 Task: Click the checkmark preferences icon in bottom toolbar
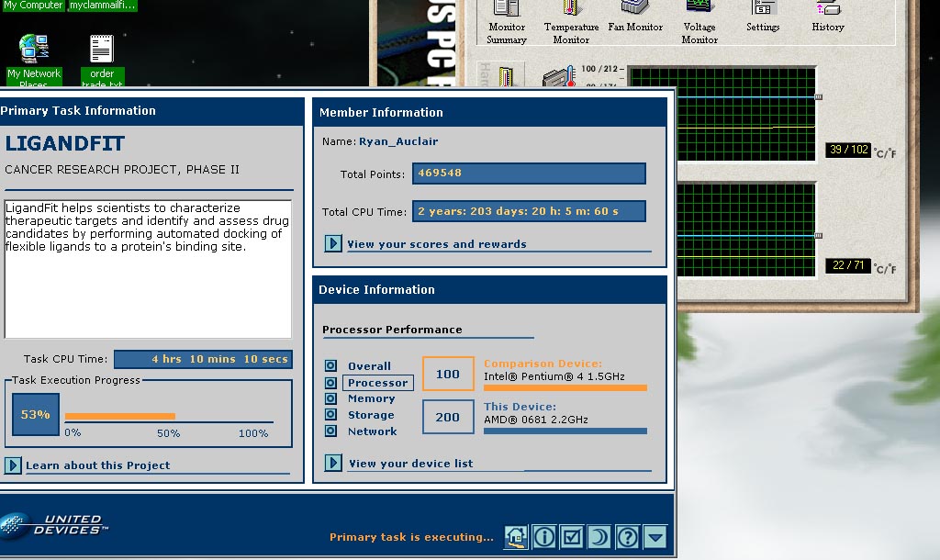pyautogui.click(x=571, y=537)
